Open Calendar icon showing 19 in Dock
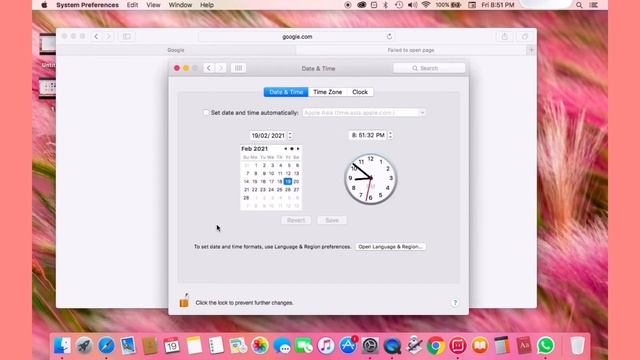This screenshot has width=640, height=360. 172,346
